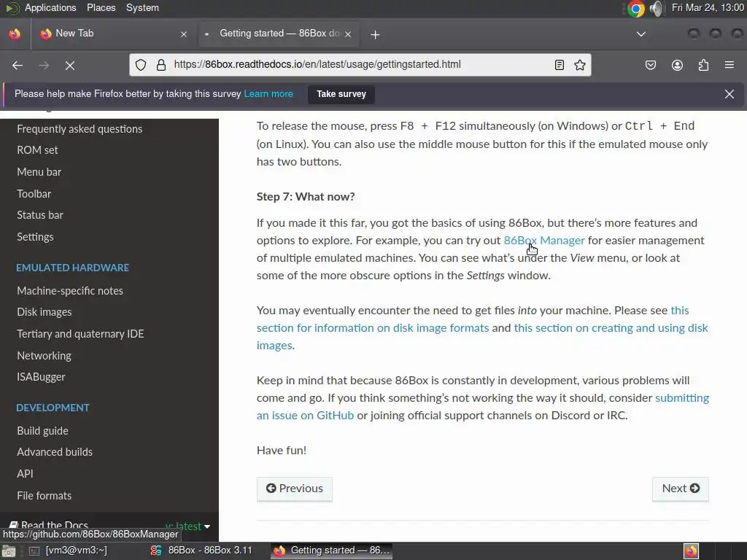The image size is (747, 560).
Task: Open the System menu
Action: pos(142,7)
